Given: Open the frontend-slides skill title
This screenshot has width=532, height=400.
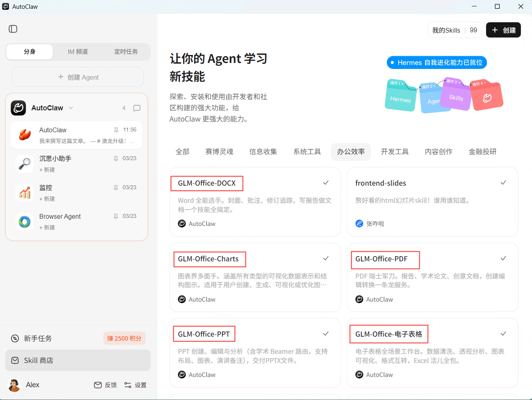Looking at the screenshot, I should 381,183.
